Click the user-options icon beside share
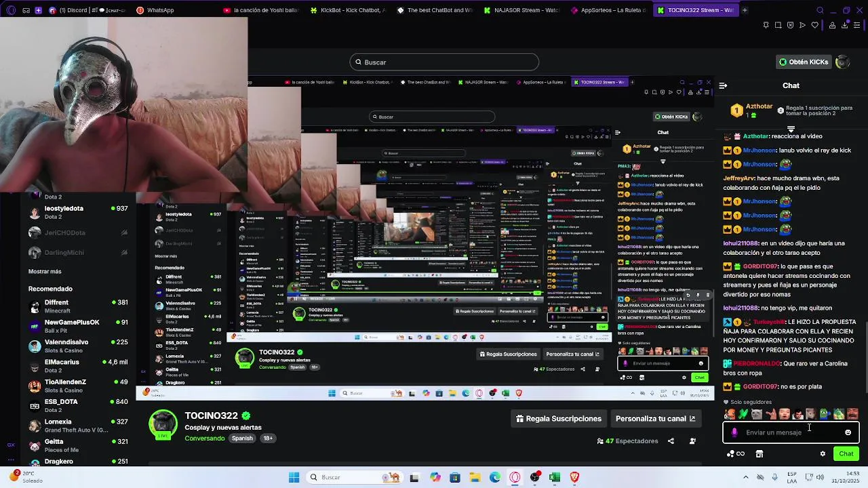This screenshot has width=868, height=488. tap(692, 441)
